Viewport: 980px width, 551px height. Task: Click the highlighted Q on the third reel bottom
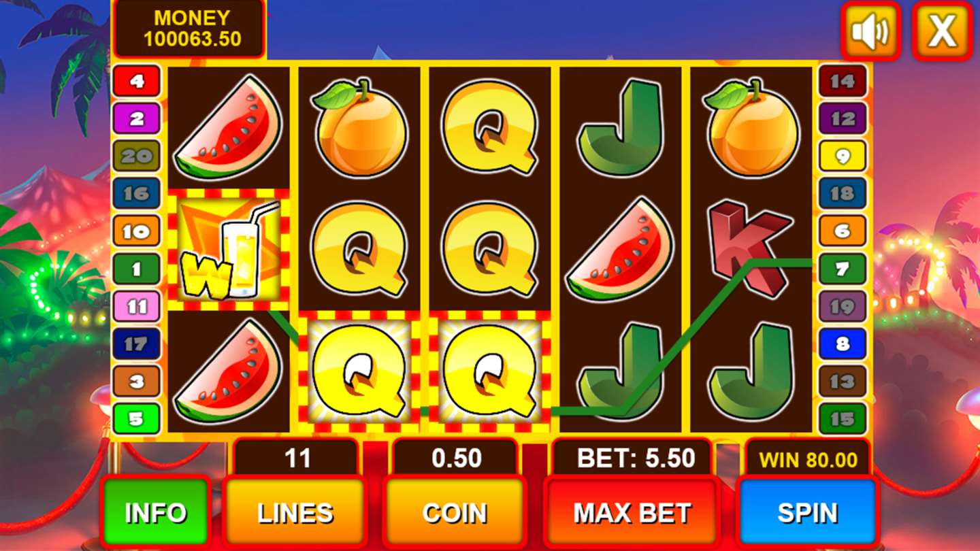point(490,371)
